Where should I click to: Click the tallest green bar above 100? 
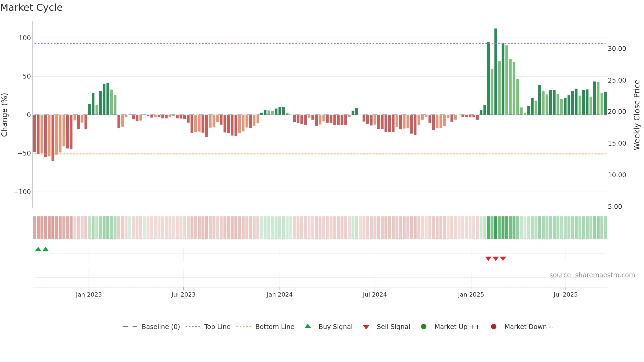coord(496,72)
